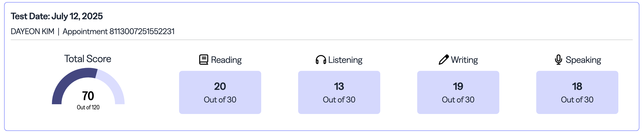Click the Test Date July 12, 2025 heading
The image size is (644, 134).
[x=57, y=16]
